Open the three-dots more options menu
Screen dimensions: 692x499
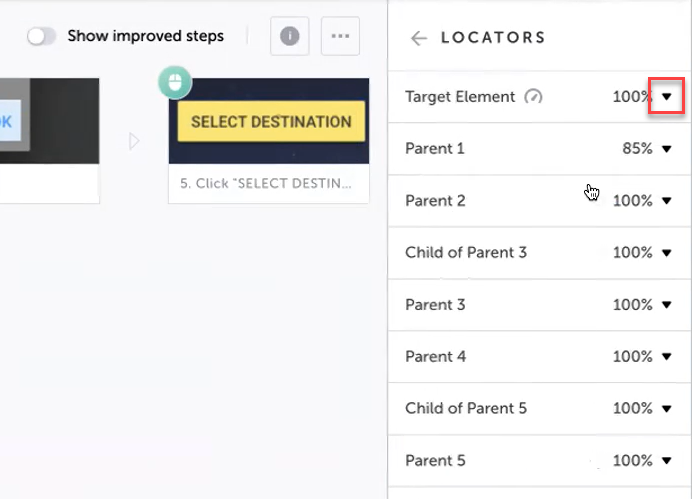coord(340,36)
